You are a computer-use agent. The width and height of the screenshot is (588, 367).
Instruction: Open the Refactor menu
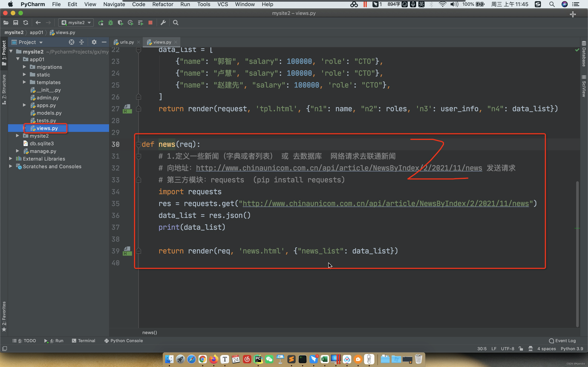[x=163, y=4]
